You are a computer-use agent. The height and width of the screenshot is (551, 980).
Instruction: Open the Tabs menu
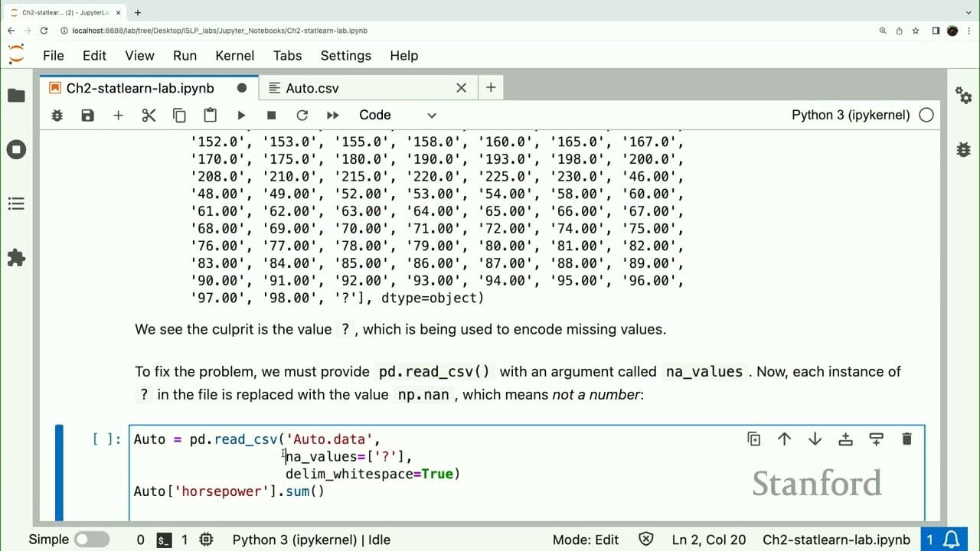287,56
